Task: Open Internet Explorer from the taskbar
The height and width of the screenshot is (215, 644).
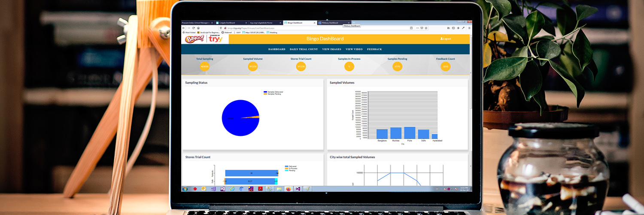Action: click(232, 189)
